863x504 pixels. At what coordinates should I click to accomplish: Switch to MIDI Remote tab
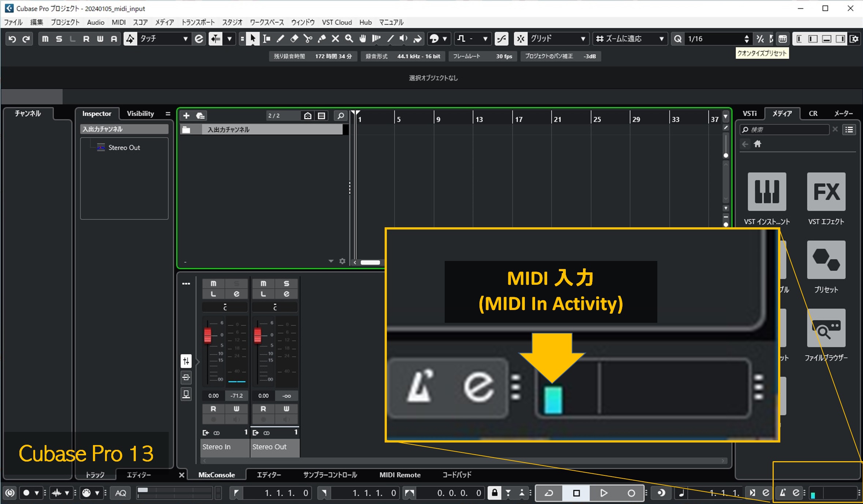coord(400,475)
